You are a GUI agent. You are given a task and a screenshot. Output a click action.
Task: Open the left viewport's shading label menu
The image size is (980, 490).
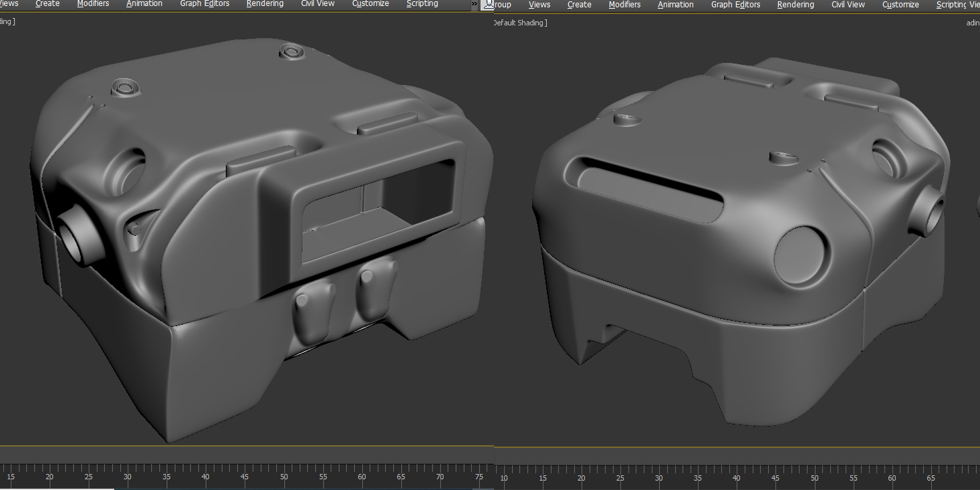(5, 21)
